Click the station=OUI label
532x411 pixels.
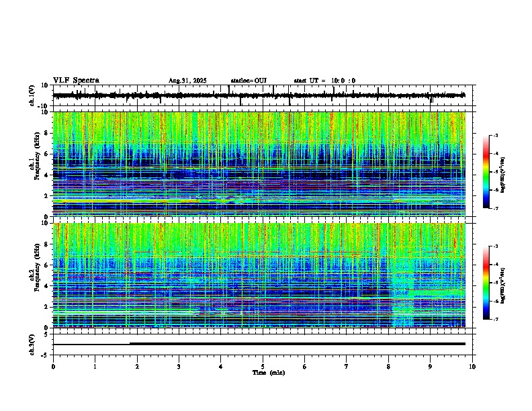(249, 81)
